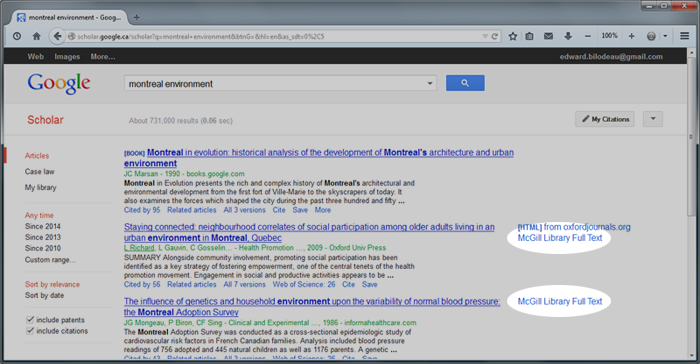
Task: Click the globe icon in the toolbar
Action: click(651, 36)
